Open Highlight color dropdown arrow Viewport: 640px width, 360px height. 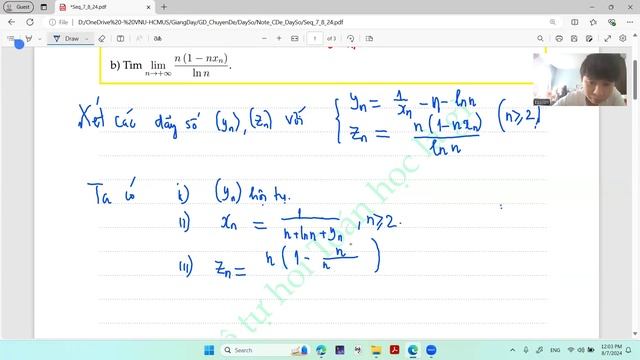click(x=40, y=39)
